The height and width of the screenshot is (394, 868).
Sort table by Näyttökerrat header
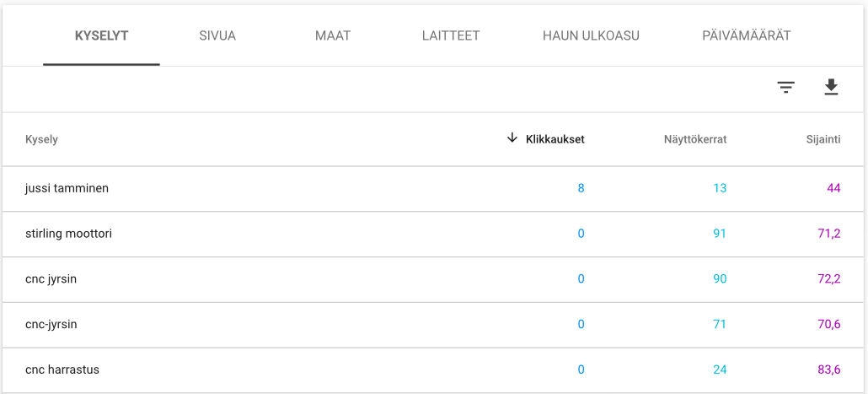tap(695, 139)
